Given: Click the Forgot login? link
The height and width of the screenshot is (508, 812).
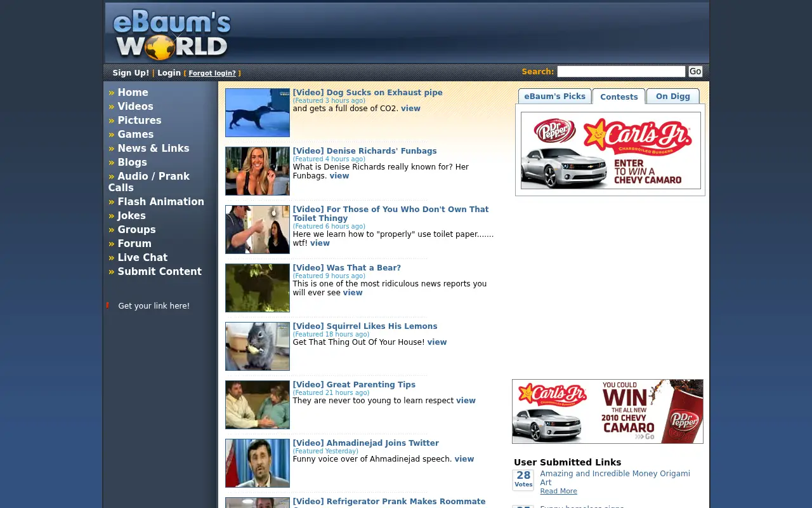Looking at the screenshot, I should [212, 74].
